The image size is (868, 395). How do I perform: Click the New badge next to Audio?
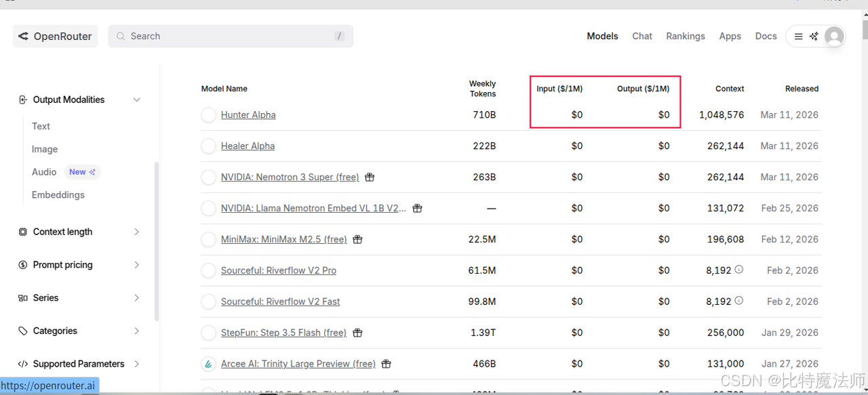[x=83, y=172]
